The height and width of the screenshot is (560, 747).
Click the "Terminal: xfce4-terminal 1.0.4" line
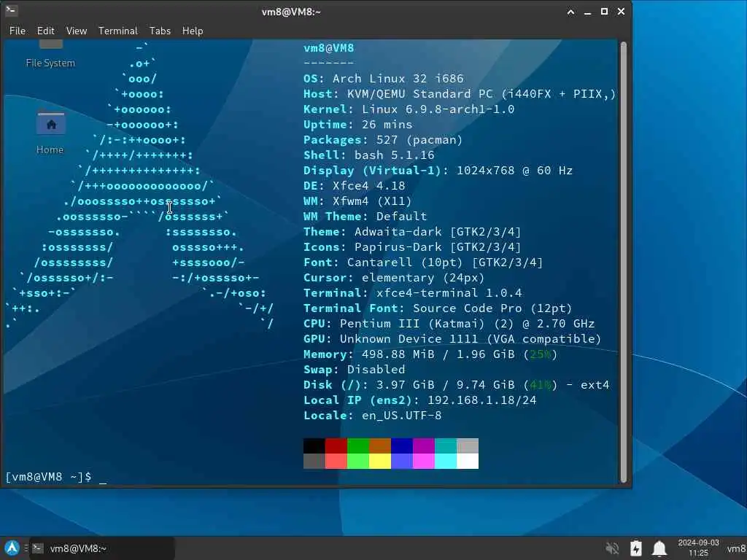pyautogui.click(x=413, y=292)
